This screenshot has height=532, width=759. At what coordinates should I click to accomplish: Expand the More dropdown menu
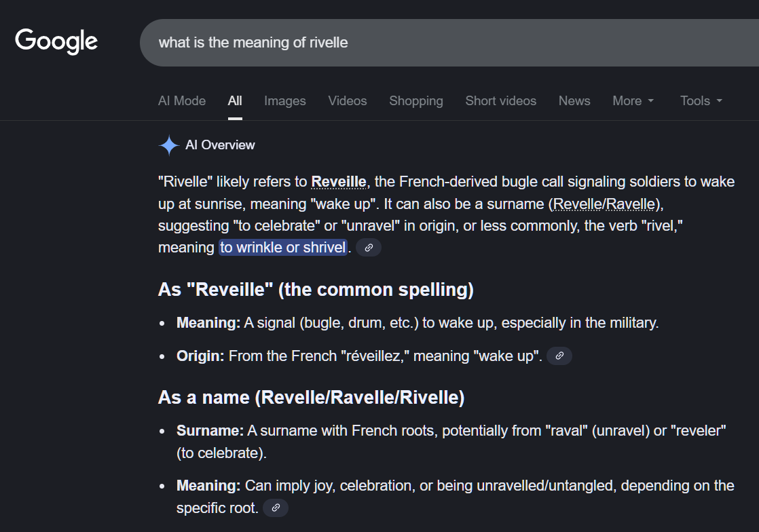click(x=633, y=100)
